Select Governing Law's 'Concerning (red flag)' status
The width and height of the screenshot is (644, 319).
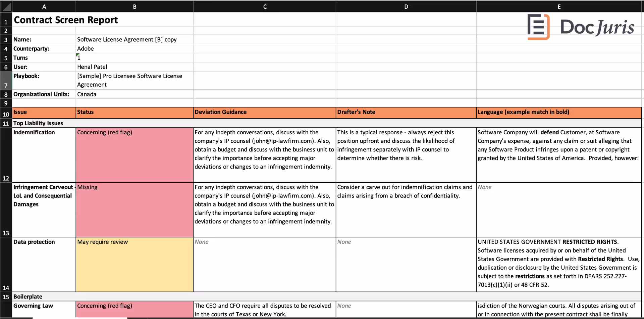[x=135, y=309]
